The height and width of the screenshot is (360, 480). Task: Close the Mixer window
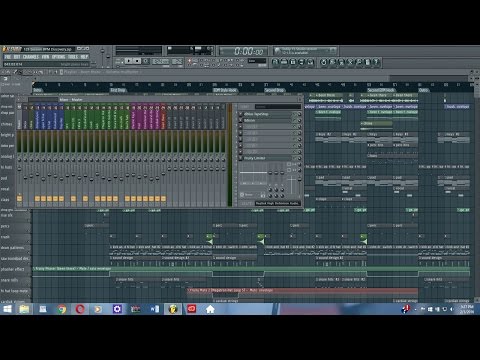[x=299, y=99]
